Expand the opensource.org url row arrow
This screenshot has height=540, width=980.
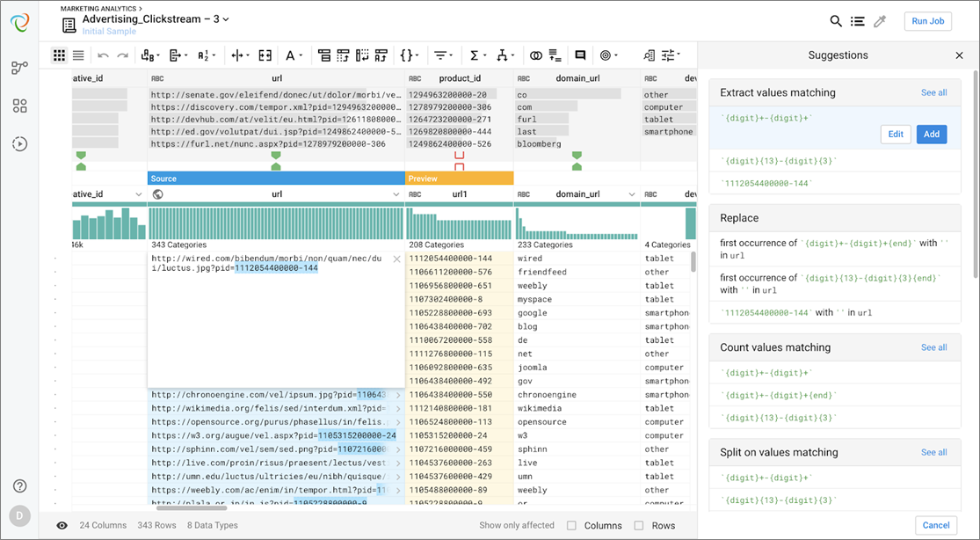398,422
